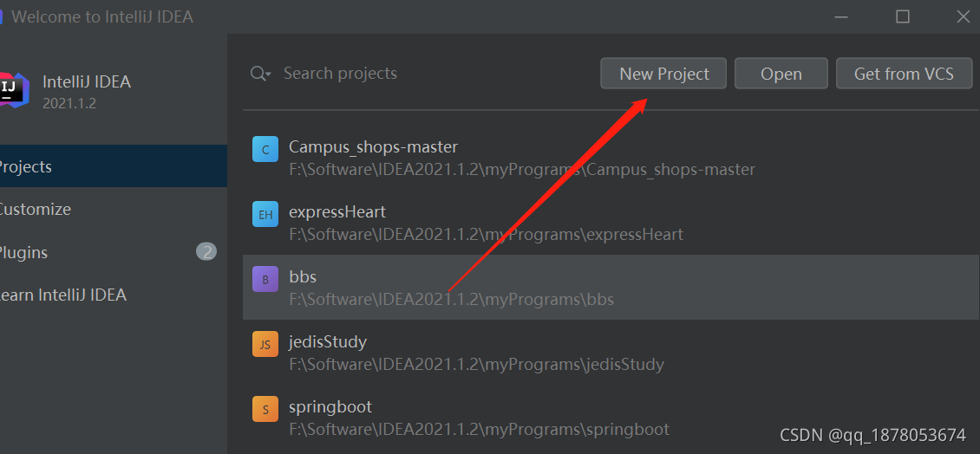Screen dimensions: 980x454
Task: Click path ending myPrograms\Campus_shops-master
Action: [522, 169]
